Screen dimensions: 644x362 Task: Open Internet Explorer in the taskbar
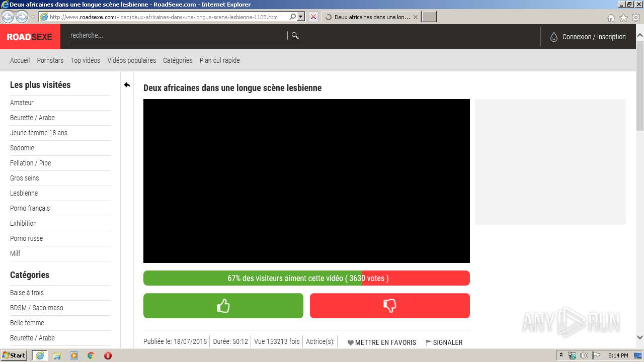tap(39, 355)
